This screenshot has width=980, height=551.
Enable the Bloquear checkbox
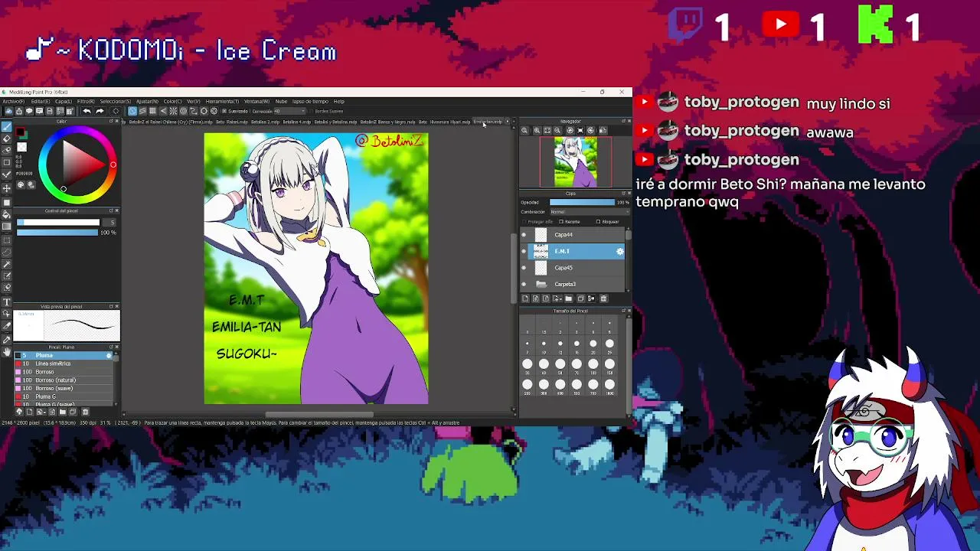(x=599, y=222)
